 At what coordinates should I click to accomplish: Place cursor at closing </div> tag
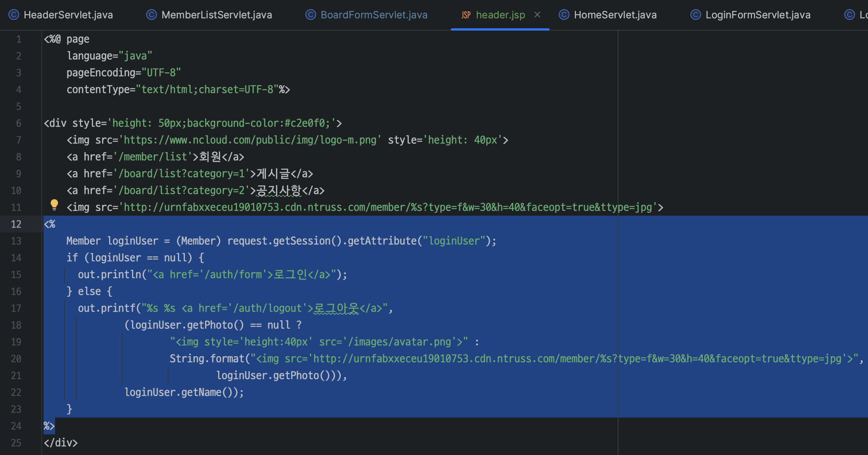[x=61, y=443]
